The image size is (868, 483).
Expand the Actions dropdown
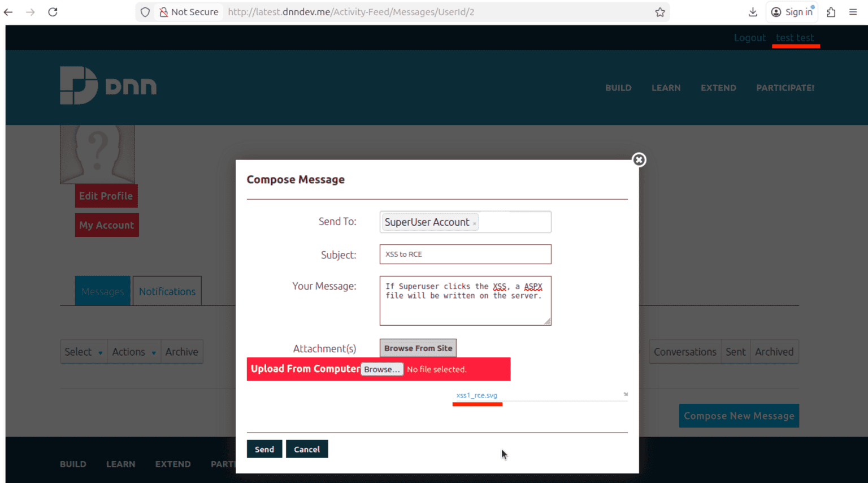pyautogui.click(x=134, y=352)
